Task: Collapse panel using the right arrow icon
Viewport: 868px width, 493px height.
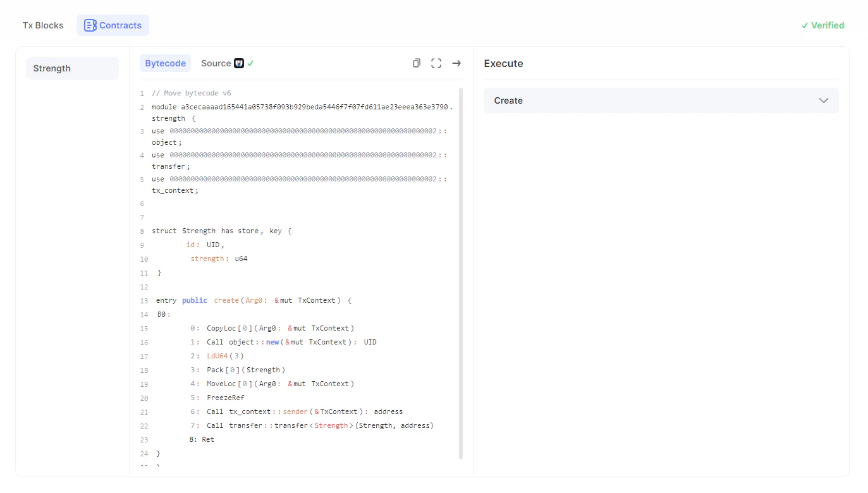Action: [456, 63]
